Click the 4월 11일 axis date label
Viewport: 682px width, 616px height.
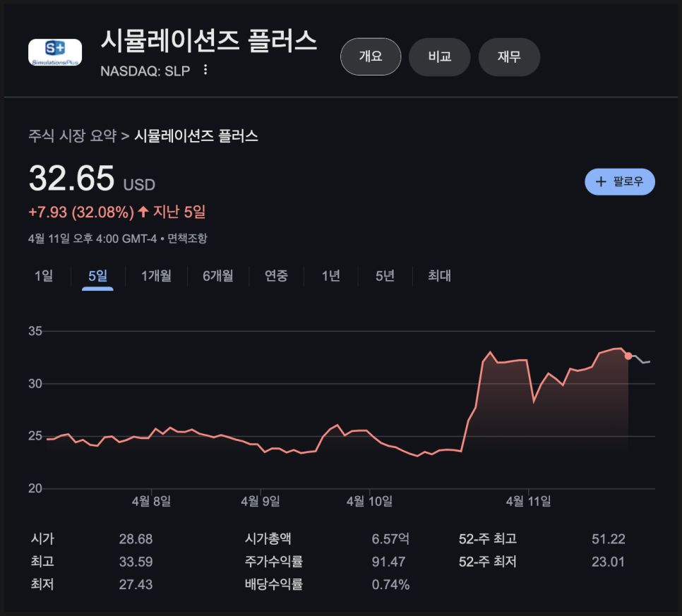point(529,501)
